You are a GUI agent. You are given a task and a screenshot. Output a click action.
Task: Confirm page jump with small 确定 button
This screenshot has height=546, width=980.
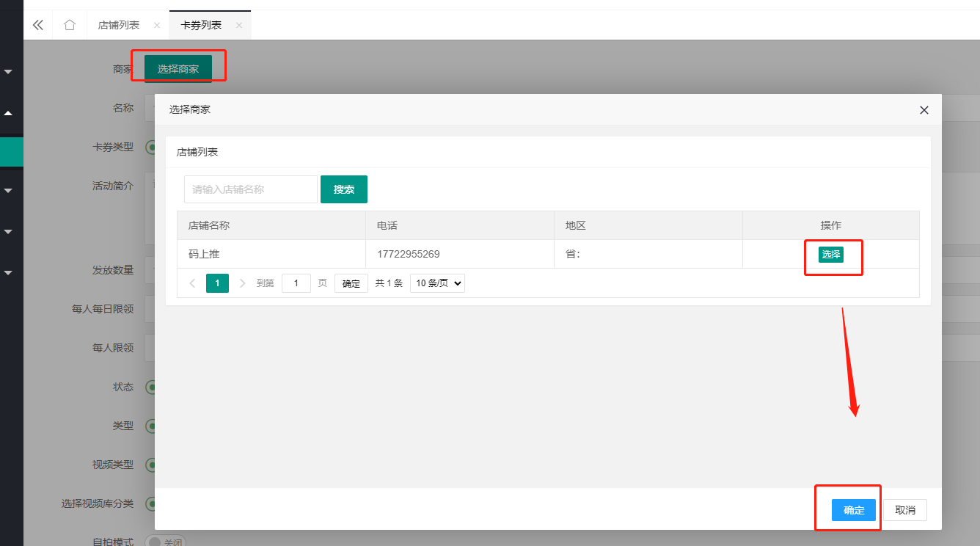(x=351, y=283)
